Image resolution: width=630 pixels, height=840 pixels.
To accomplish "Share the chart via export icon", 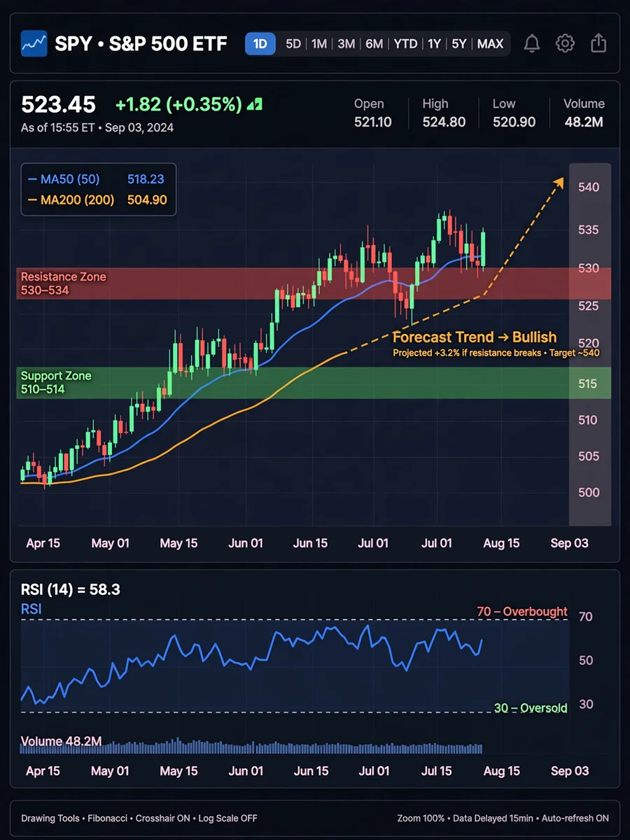I will [x=598, y=43].
